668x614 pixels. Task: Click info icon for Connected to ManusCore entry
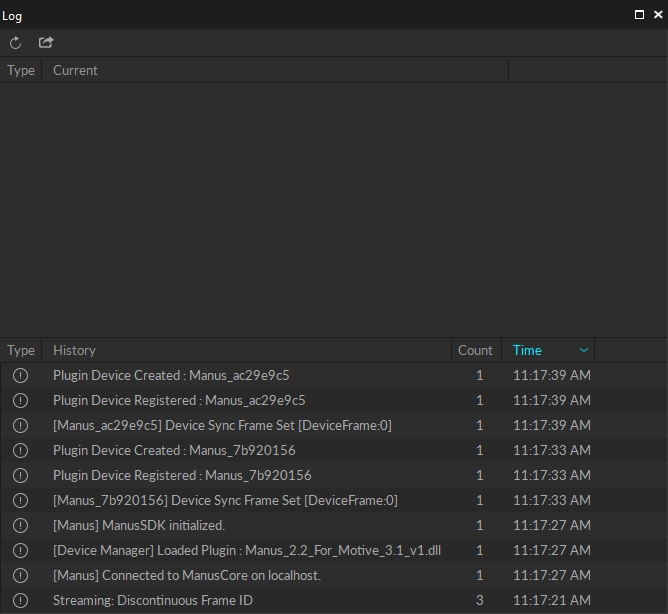pyautogui.click(x=20, y=576)
